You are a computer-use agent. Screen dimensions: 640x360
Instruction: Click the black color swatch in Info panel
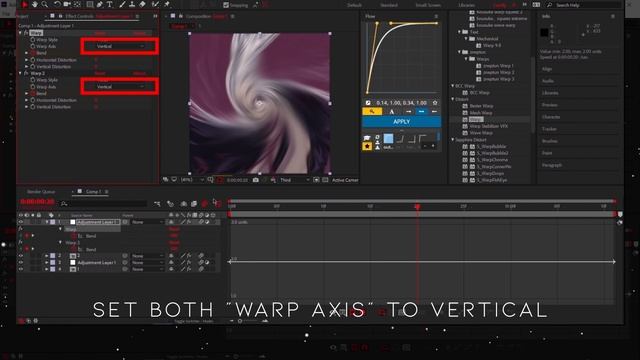click(x=544, y=32)
